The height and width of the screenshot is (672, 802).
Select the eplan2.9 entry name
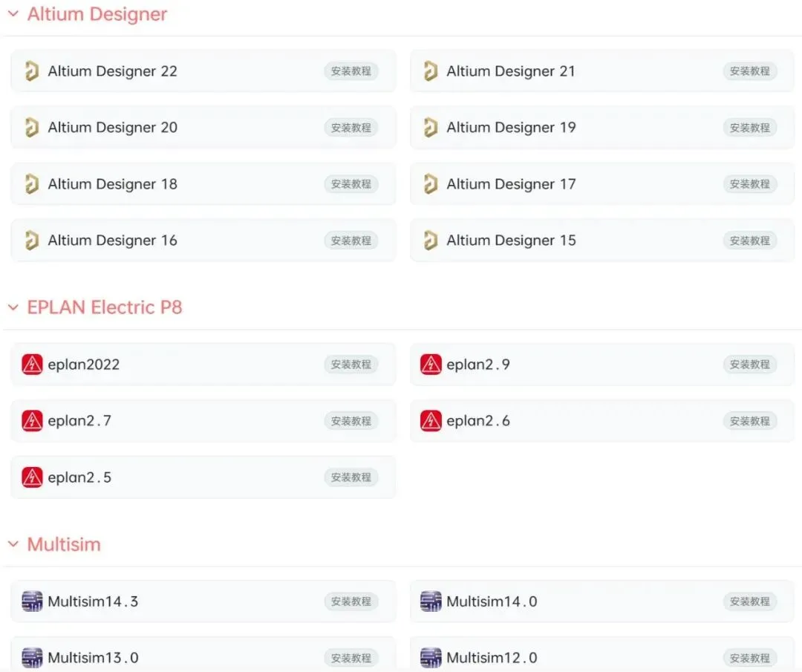coord(477,365)
